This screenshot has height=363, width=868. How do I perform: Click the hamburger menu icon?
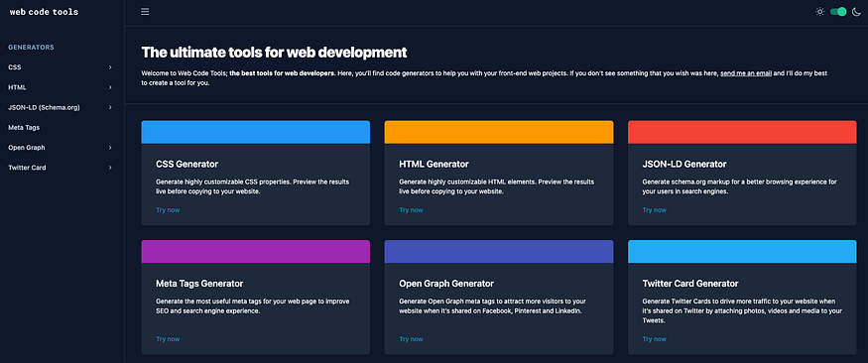(x=145, y=12)
